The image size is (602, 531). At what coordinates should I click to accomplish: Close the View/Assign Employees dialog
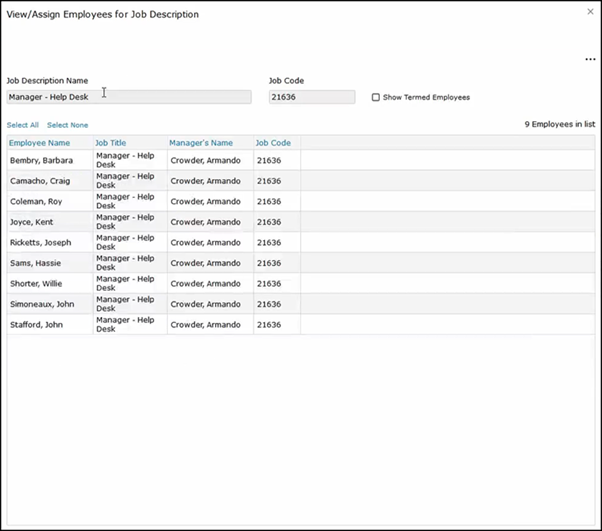tap(590, 12)
